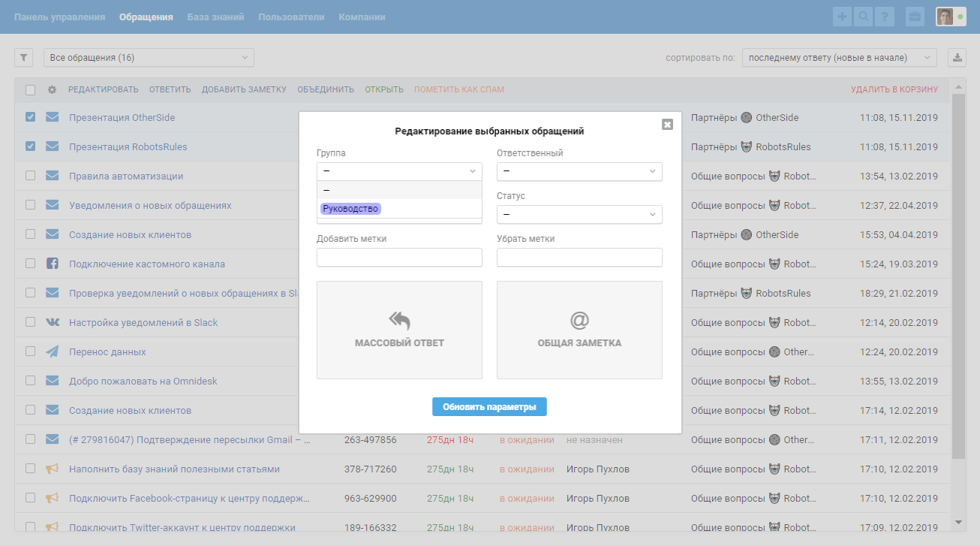This screenshot has height=546, width=980.
Task: Click the user avatar in header
Action: pos(945,17)
